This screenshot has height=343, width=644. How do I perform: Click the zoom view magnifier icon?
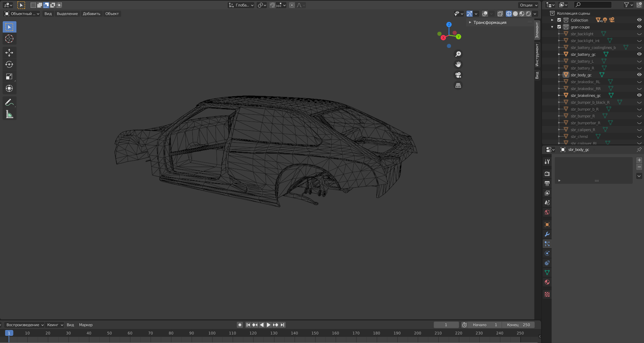coord(458,54)
